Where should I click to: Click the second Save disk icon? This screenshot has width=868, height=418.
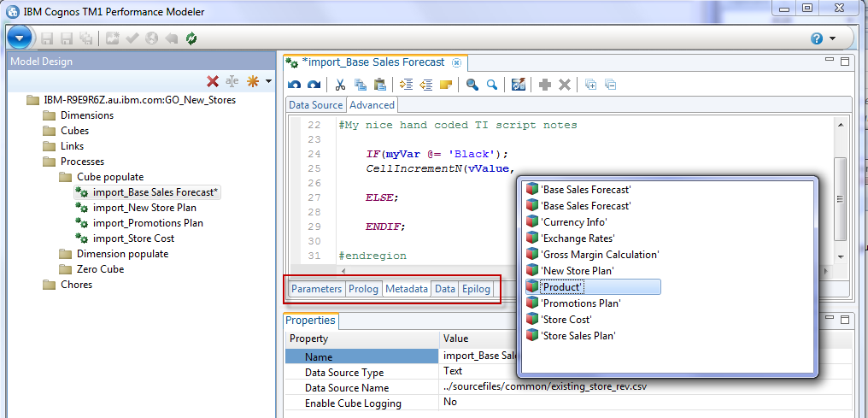click(x=67, y=38)
